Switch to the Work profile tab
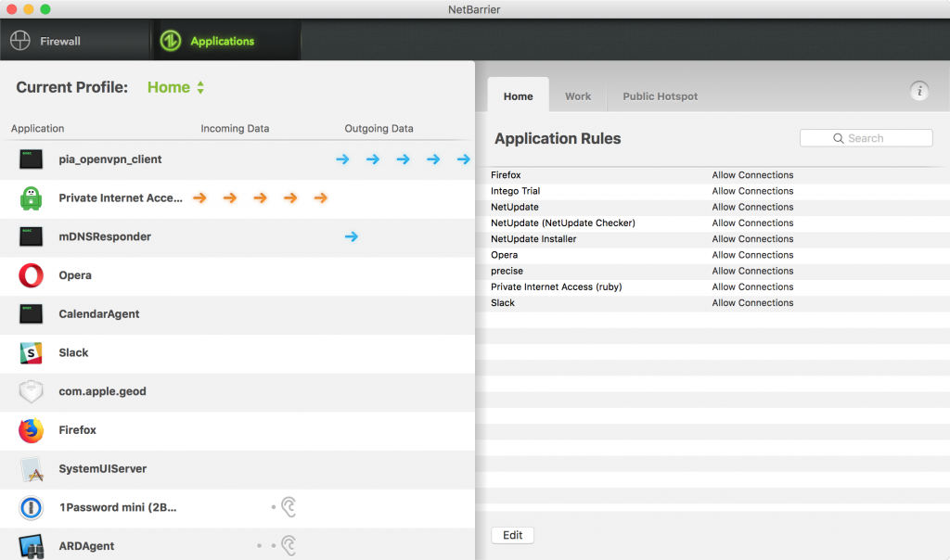The image size is (950, 560). click(578, 96)
